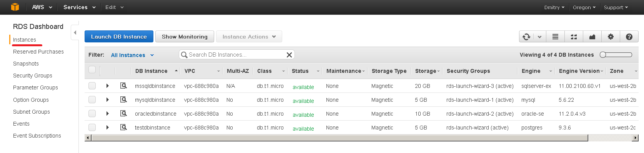Go to Instances in sidebar
This screenshot has height=153, width=644.
click(x=25, y=40)
